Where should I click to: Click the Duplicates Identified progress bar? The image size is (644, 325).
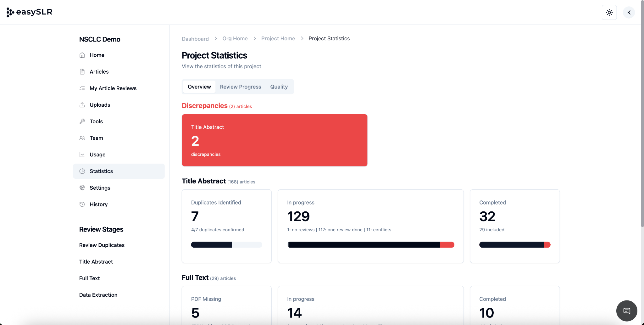point(226,245)
